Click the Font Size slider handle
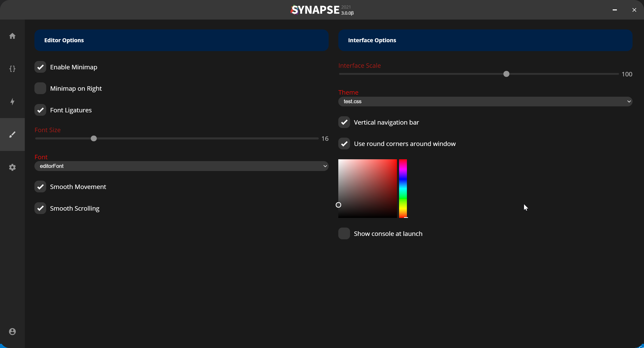Image resolution: width=644 pixels, height=348 pixels. pos(94,138)
